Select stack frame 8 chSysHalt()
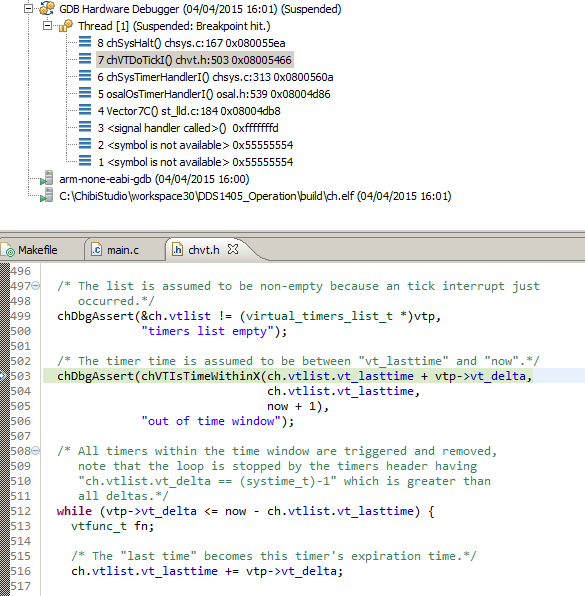 click(191, 43)
